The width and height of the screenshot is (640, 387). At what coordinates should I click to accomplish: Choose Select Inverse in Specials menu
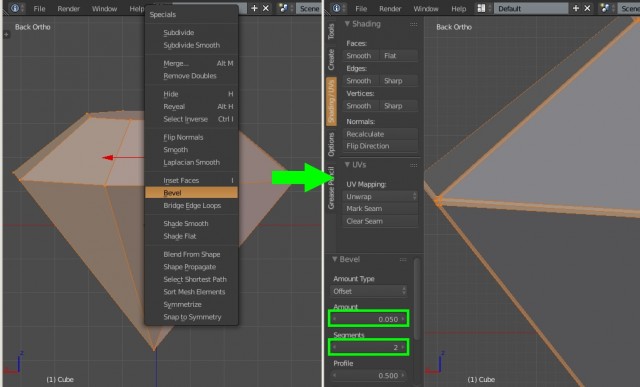pyautogui.click(x=191, y=119)
